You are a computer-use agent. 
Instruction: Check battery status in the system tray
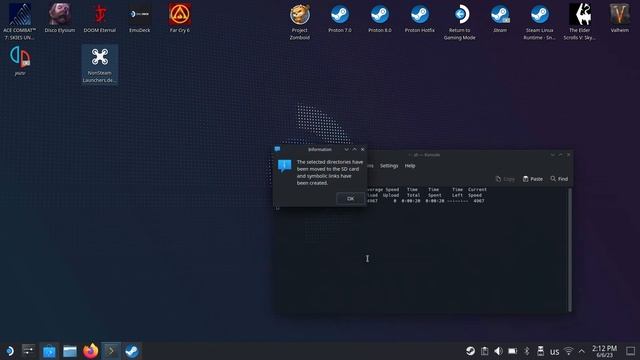(x=513, y=351)
